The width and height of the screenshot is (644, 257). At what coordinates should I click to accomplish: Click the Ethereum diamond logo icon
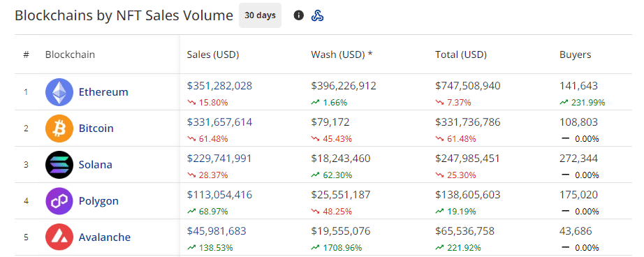[x=59, y=92]
